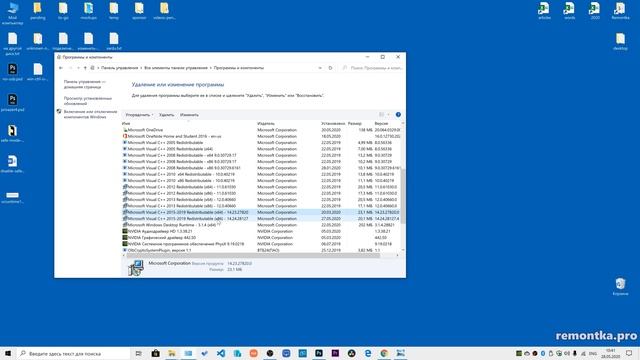640x360 pixels.
Task: Launch Microsoft Store from taskbar
Action: [155, 353]
